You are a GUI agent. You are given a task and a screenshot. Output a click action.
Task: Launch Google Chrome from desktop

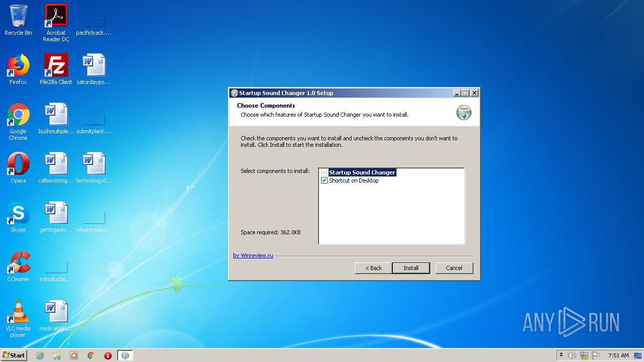click(x=18, y=122)
